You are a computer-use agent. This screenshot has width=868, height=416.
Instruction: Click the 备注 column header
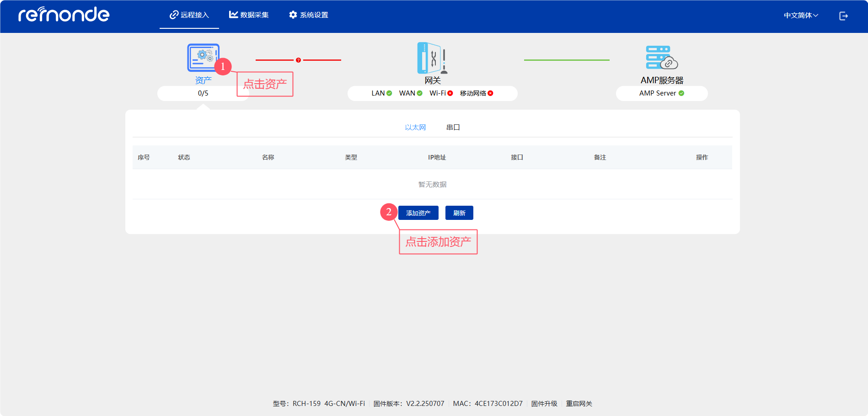[600, 157]
